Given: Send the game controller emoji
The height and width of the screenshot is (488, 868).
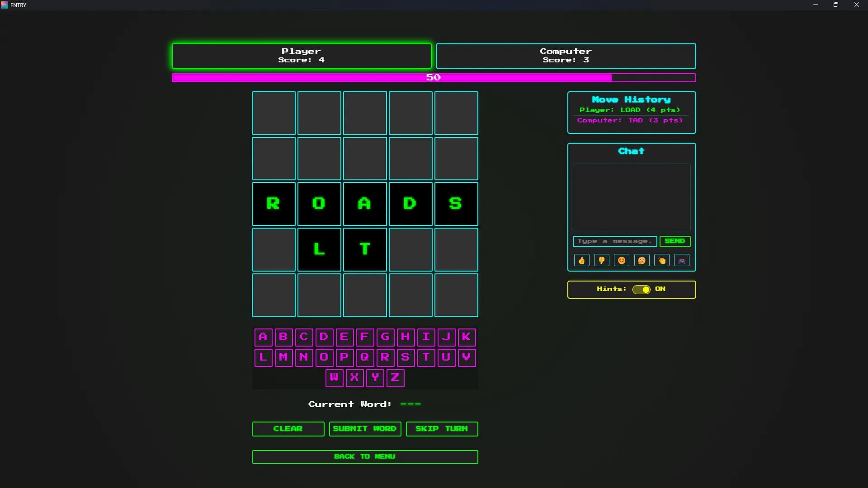Looking at the screenshot, I should tap(682, 260).
